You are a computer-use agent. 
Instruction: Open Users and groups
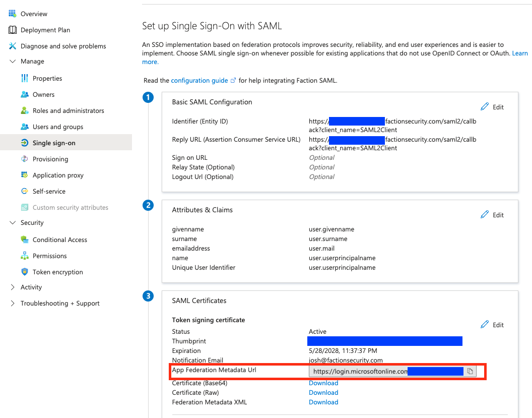57,127
